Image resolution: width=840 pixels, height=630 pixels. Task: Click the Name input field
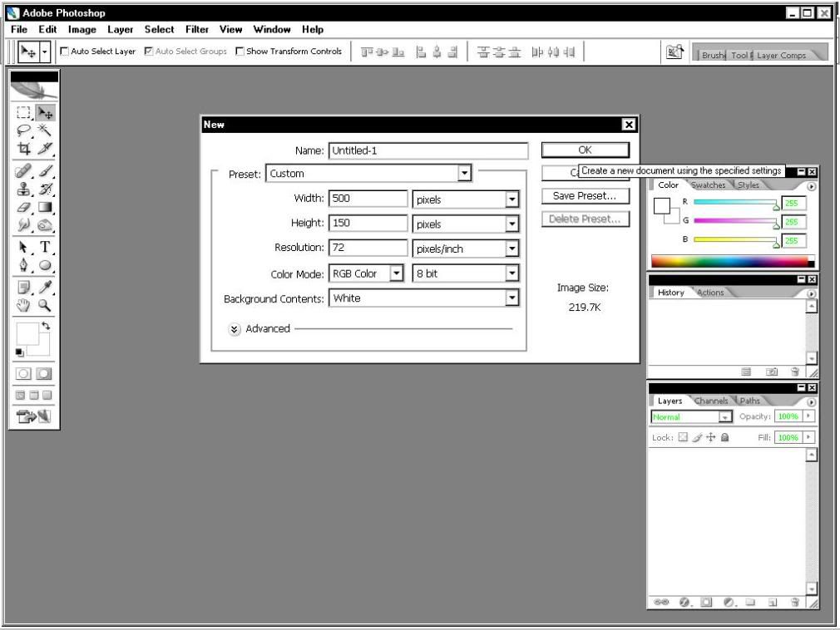pos(428,150)
